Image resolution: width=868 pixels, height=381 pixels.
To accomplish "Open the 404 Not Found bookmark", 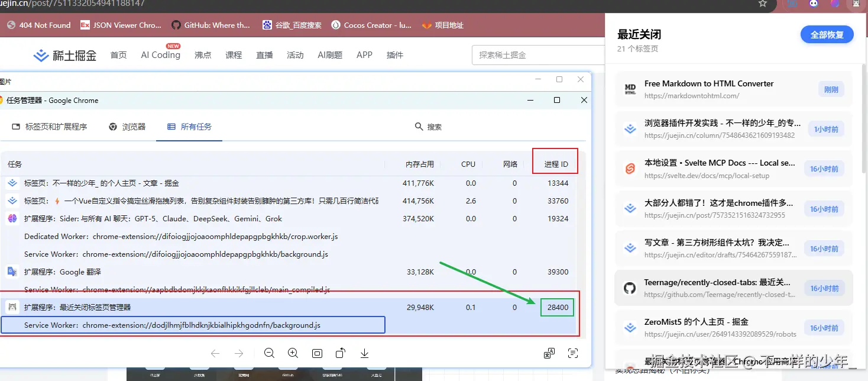I will click(38, 25).
